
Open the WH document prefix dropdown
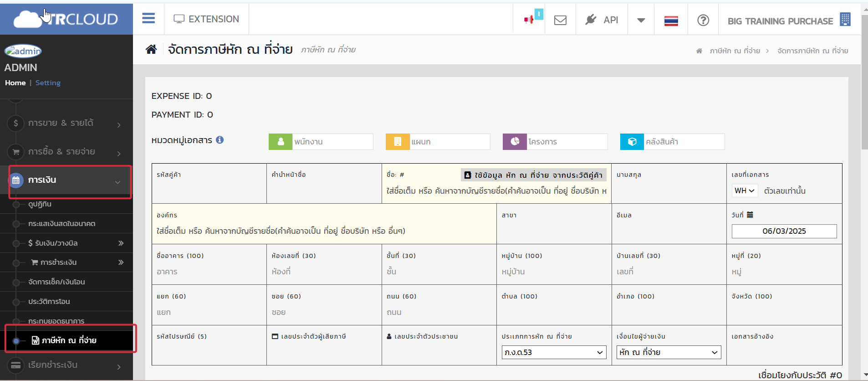[x=744, y=190]
